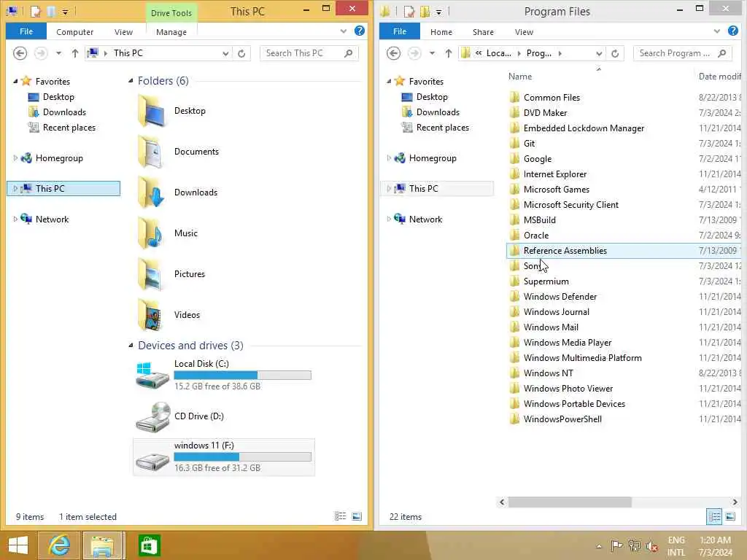Open Videos folder icon in This PC
Viewport: 747px width, 560px height.
pyautogui.click(x=152, y=315)
